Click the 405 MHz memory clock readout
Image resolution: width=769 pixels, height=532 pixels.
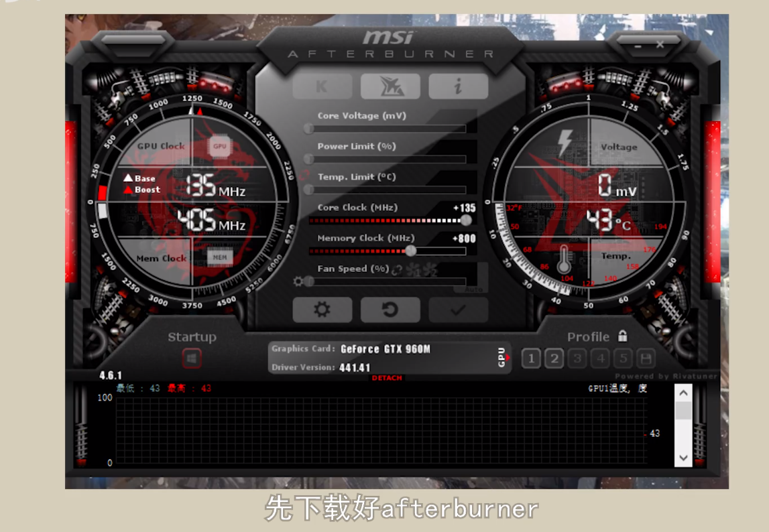(x=211, y=220)
